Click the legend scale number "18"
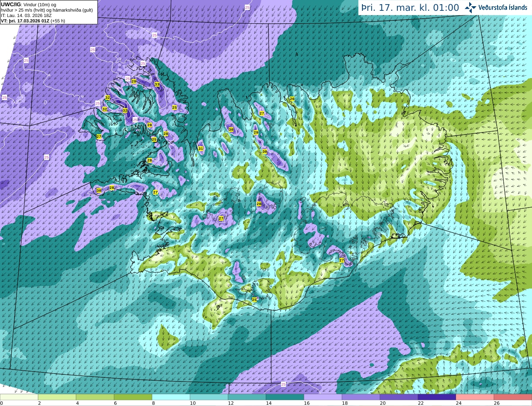 pos(345,403)
